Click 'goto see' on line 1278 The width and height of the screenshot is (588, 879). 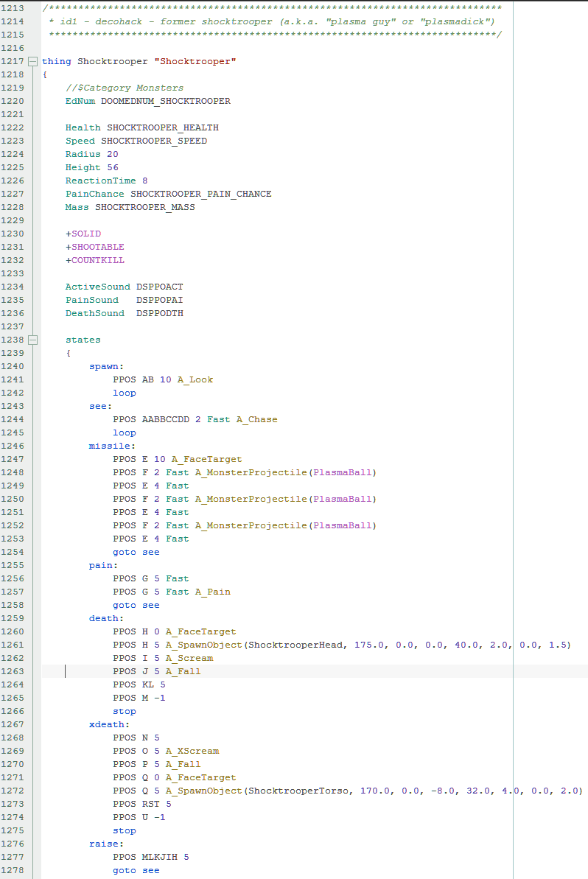click(136, 871)
